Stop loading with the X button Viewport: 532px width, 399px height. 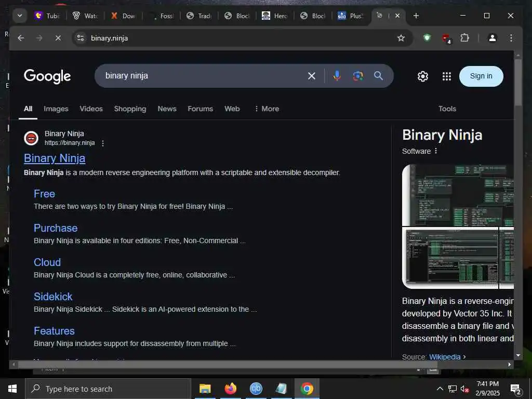(58, 38)
